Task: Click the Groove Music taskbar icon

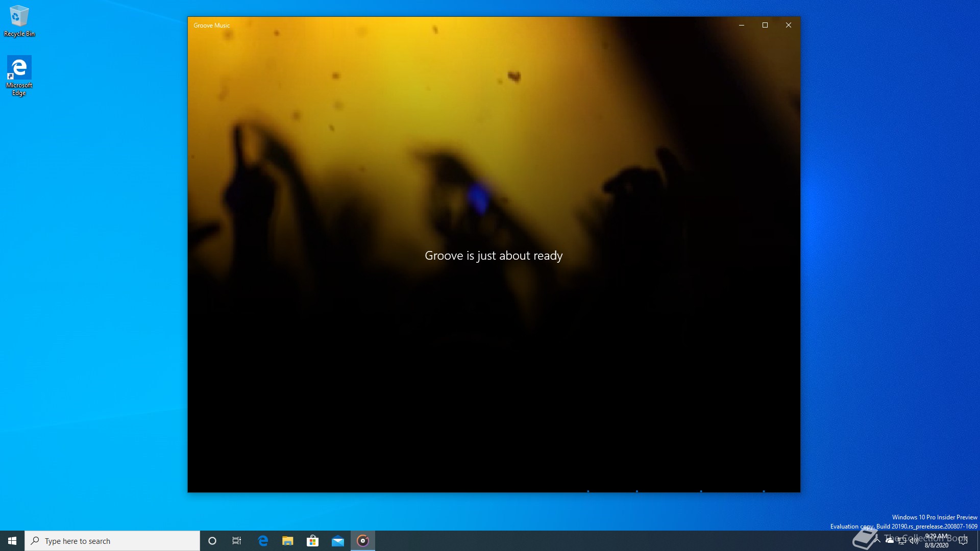Action: (x=363, y=541)
